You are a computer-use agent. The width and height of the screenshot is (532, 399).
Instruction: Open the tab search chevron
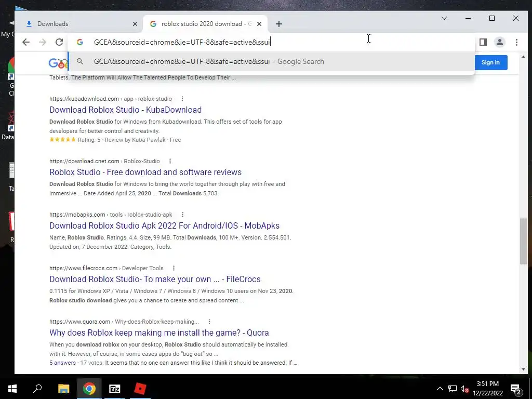444,18
